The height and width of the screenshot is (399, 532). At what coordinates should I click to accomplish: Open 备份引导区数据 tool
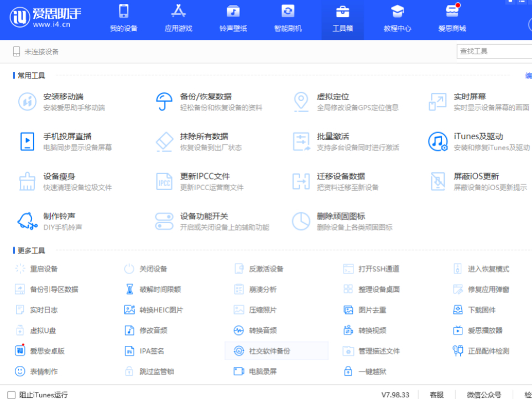[46, 289]
